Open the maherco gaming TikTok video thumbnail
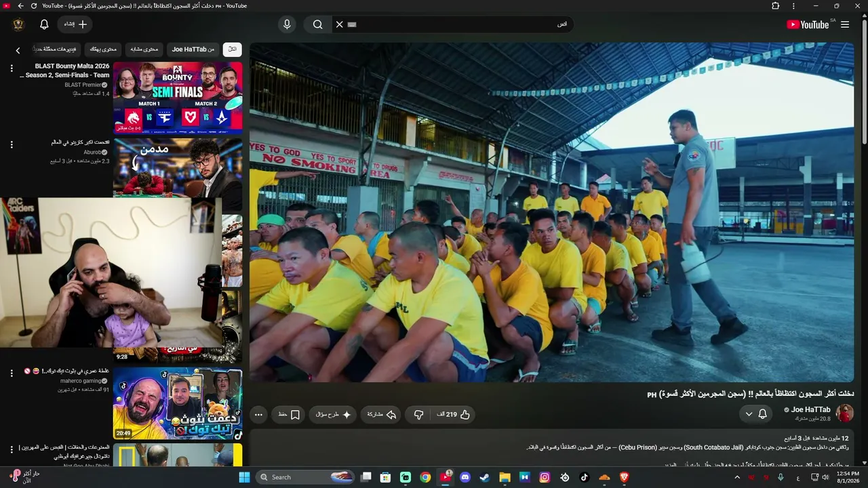Screen dimensions: 868x488 pos(178,403)
